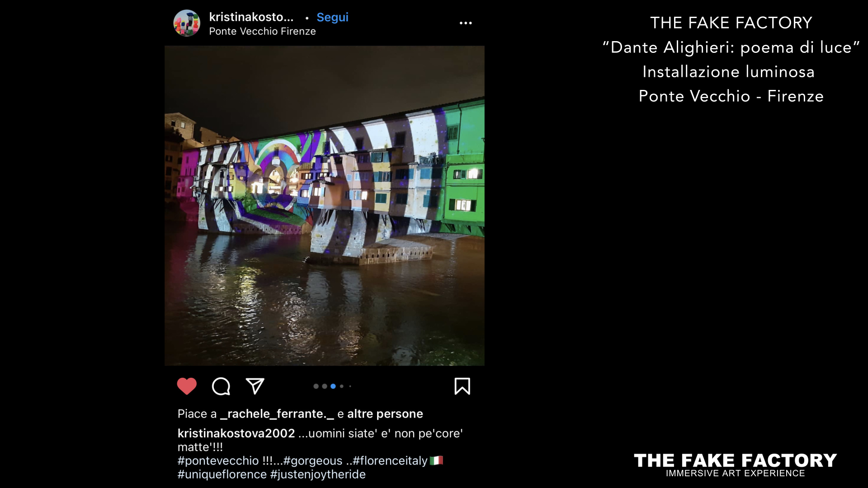Open kristinakostova2002 caption username

pyautogui.click(x=236, y=433)
